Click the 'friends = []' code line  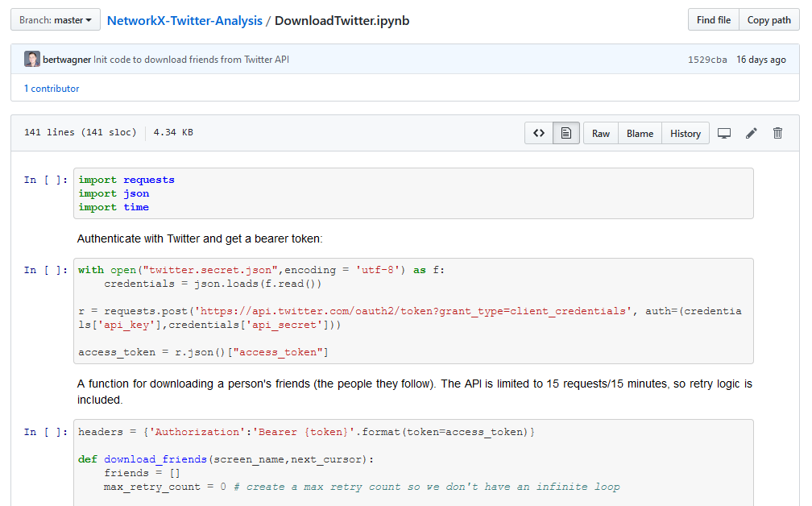click(142, 473)
